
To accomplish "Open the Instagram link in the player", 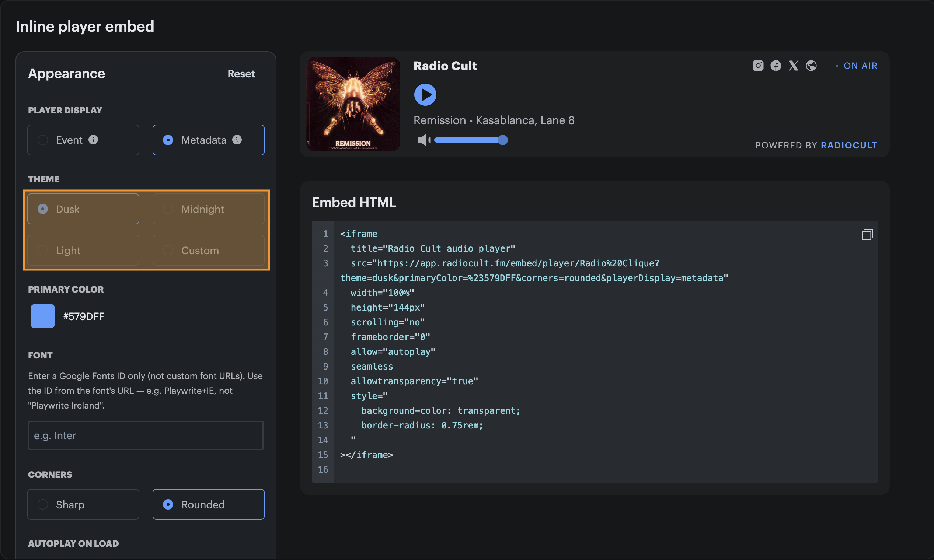I will (758, 66).
